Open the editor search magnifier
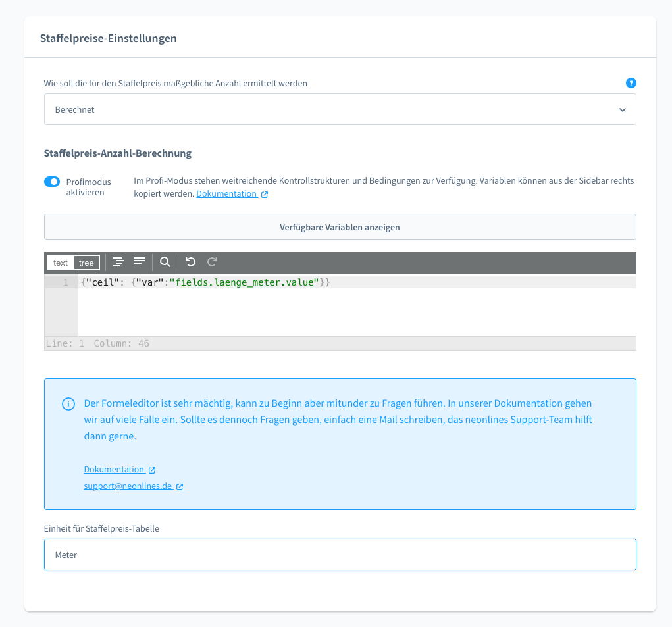This screenshot has width=672, height=627. (165, 262)
